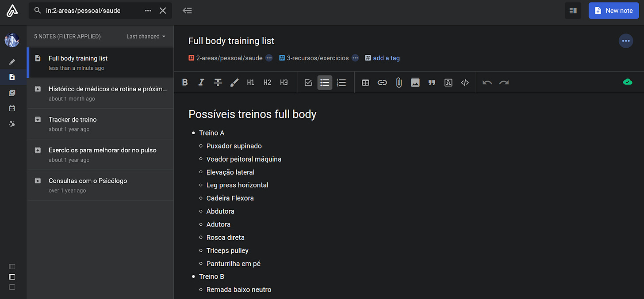The height and width of the screenshot is (299, 644).
Task: Toggle the numbered list button
Action: point(341,82)
